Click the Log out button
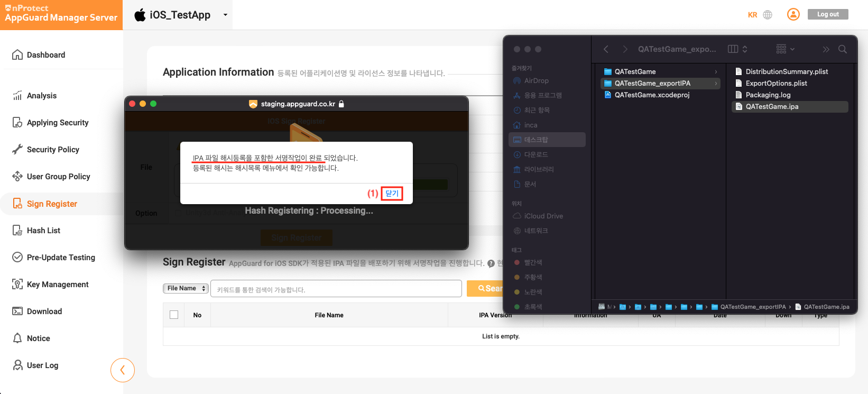 coord(827,14)
